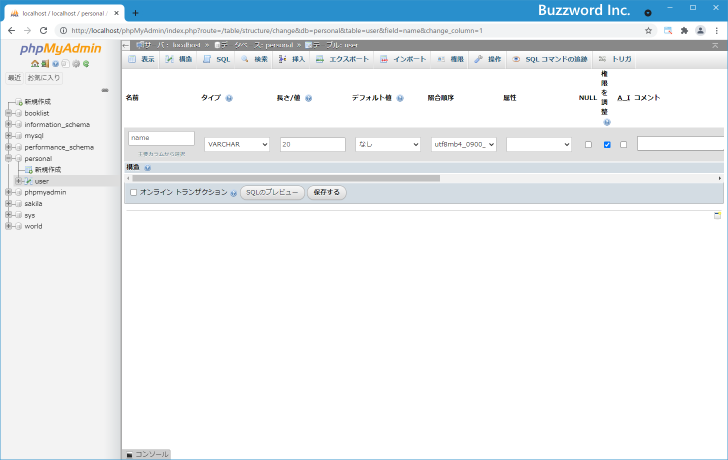Open the Chrome profile avatar icon
The image size is (728, 460).
click(700, 31)
